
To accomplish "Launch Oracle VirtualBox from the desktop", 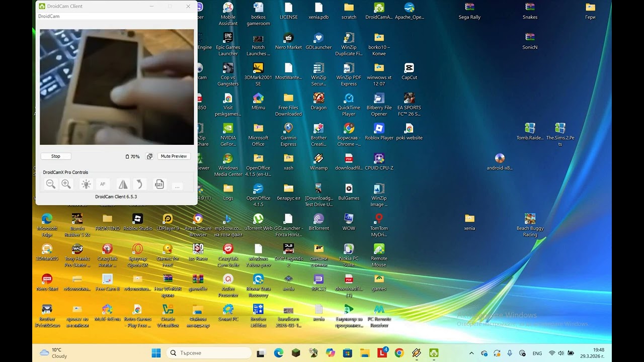I will [x=168, y=316].
